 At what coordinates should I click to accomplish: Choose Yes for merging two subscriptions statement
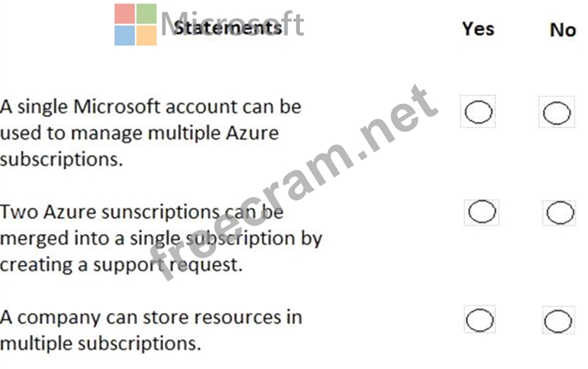[x=481, y=212]
